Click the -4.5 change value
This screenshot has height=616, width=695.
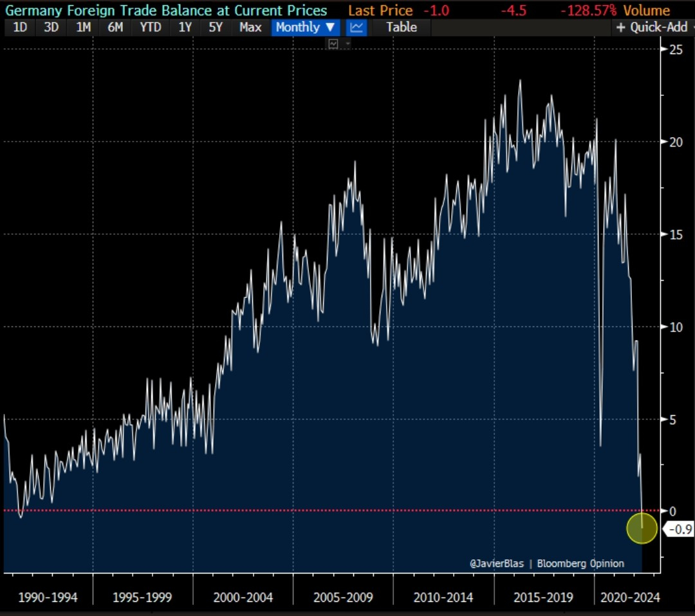coord(514,10)
